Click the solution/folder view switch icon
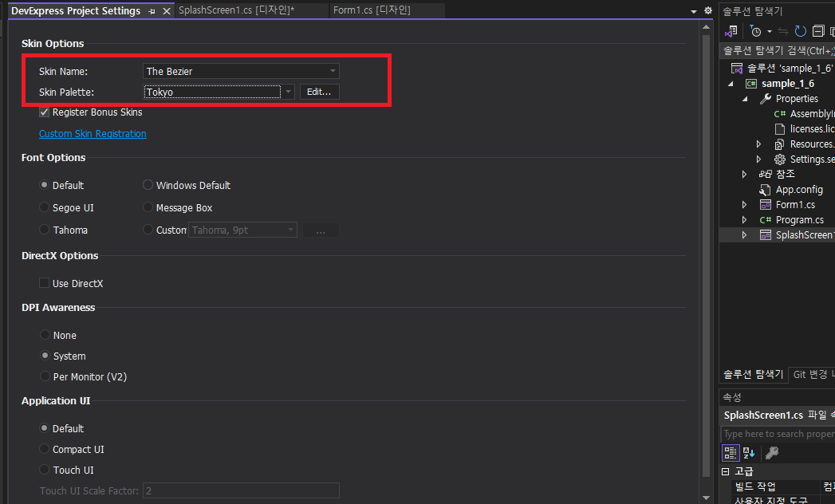 click(x=731, y=31)
